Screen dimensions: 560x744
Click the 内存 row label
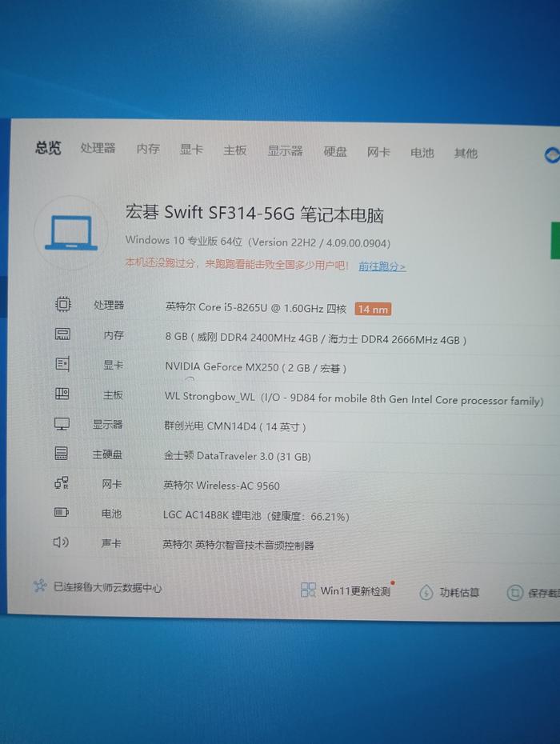[x=114, y=335]
